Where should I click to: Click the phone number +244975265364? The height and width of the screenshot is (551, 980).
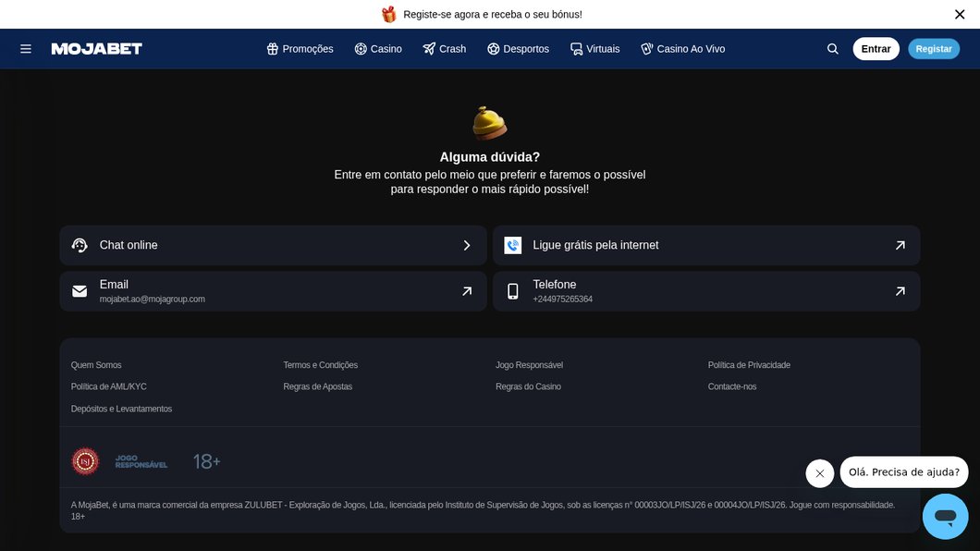[x=562, y=300]
